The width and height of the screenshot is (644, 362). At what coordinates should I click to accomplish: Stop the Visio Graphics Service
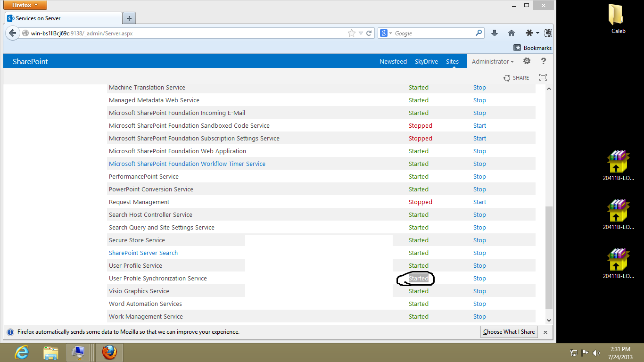click(479, 291)
